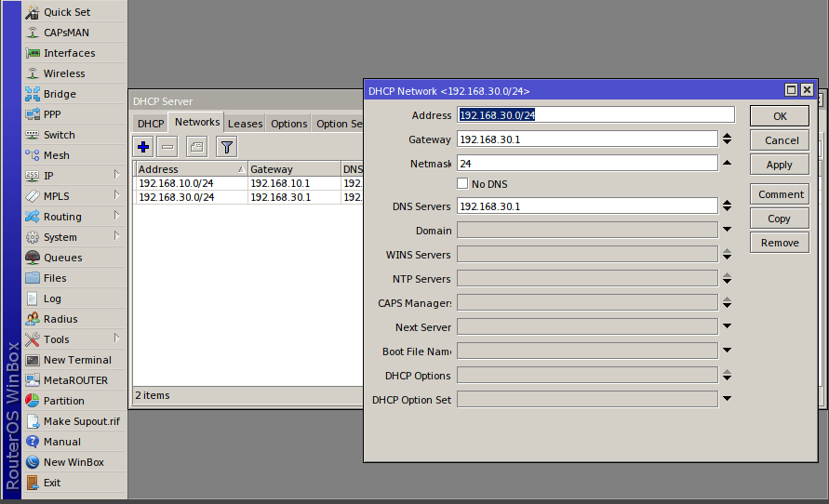The height and width of the screenshot is (504, 829).
Task: Click the Cancel button
Action: (x=780, y=140)
